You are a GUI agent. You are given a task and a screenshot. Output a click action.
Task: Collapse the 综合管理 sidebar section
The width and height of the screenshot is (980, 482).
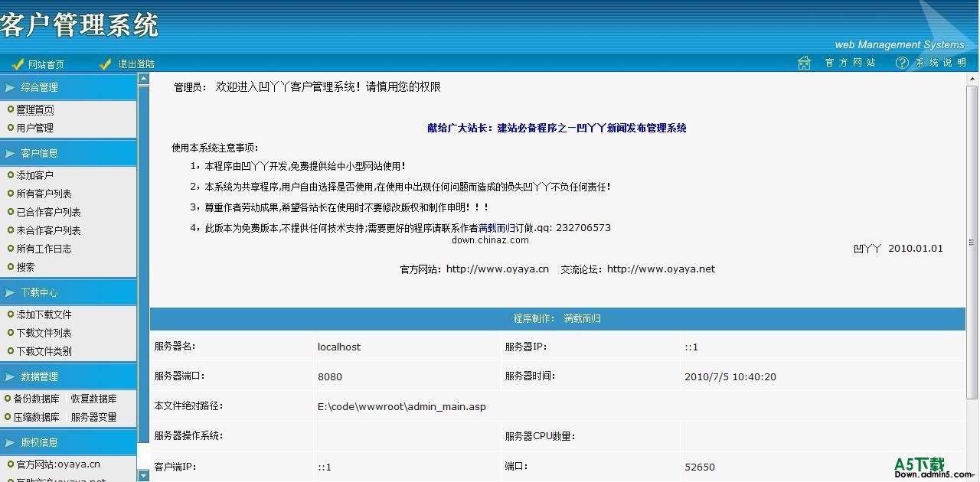click(x=68, y=87)
